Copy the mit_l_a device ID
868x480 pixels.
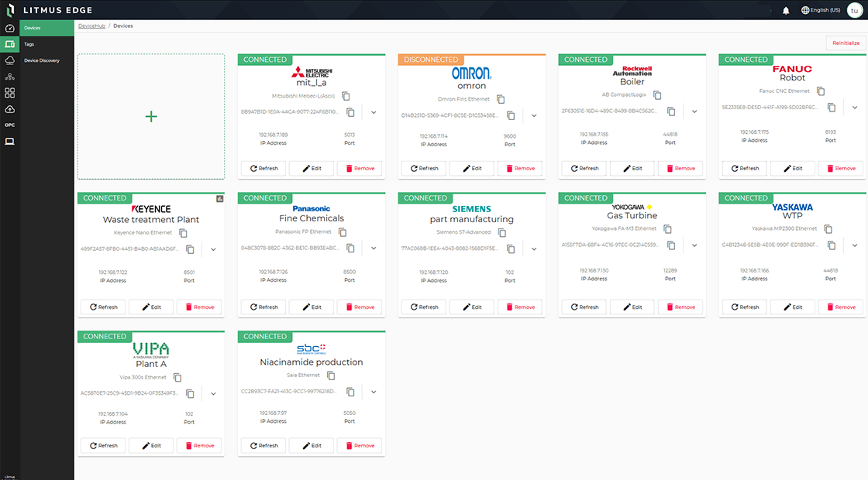[x=350, y=112]
